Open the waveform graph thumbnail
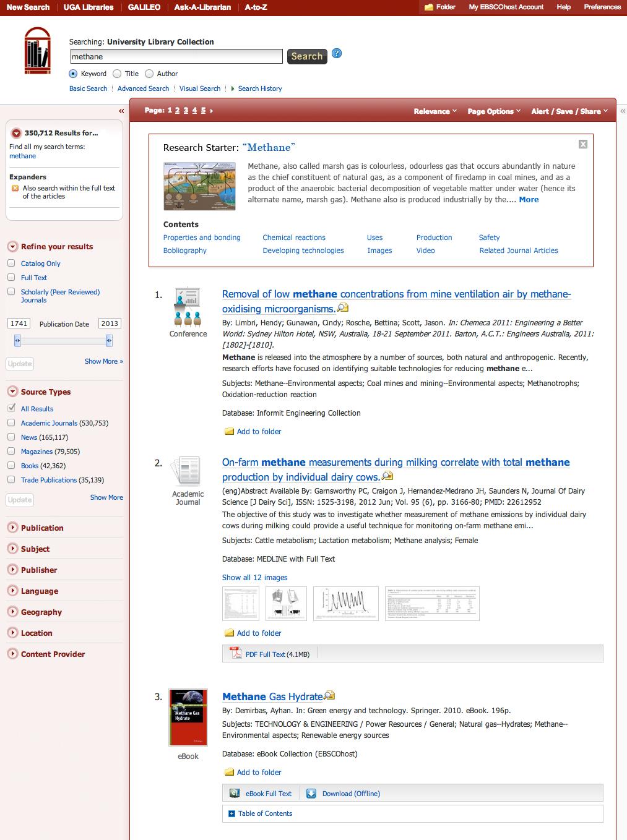The image size is (627, 840). (346, 604)
